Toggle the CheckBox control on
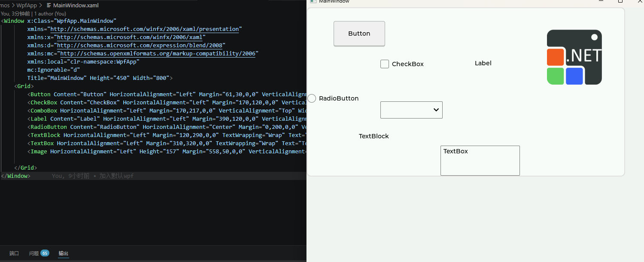 coord(384,64)
